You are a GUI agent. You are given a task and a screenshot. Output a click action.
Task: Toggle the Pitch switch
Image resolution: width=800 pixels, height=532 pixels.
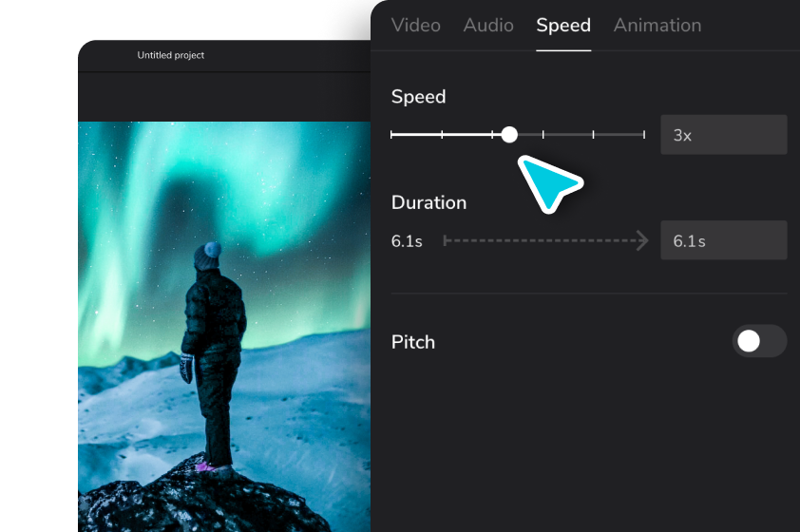coord(759,341)
